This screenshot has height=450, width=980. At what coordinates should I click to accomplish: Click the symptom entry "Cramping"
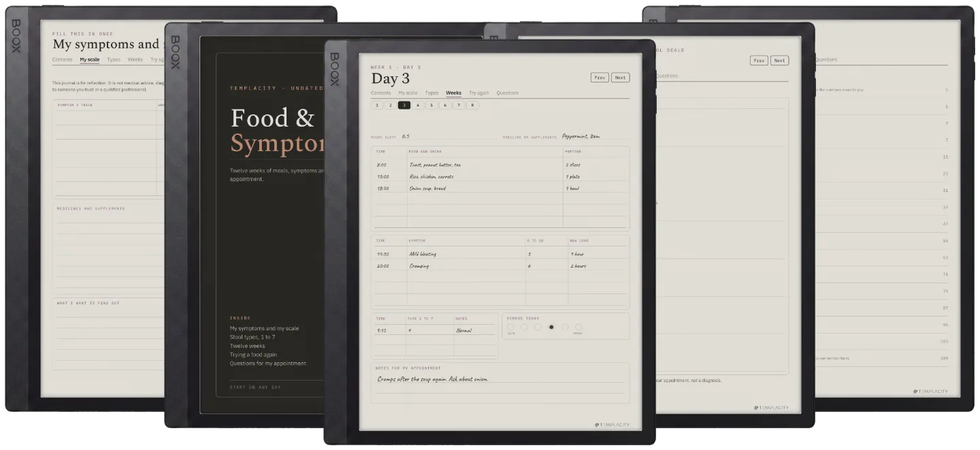[419, 266]
